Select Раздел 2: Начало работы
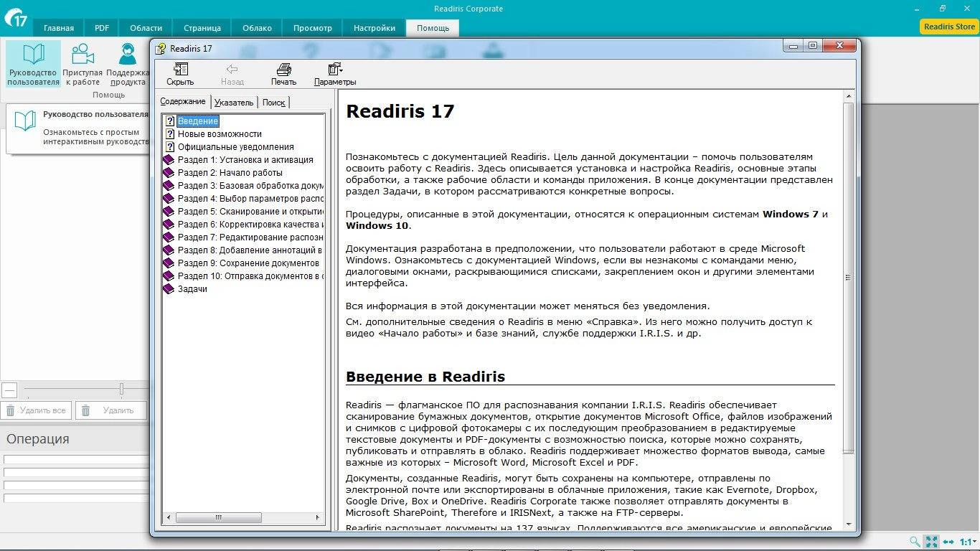The image size is (980, 551). 230,173
